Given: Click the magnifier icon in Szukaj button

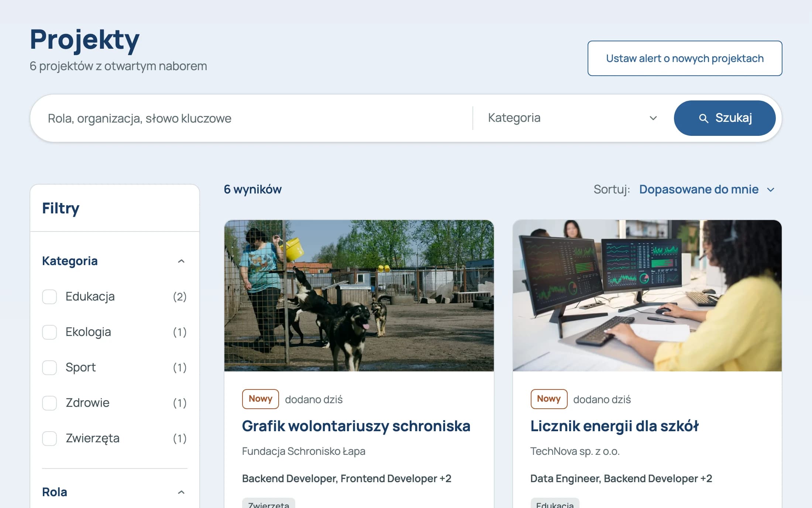Looking at the screenshot, I should click(x=703, y=118).
